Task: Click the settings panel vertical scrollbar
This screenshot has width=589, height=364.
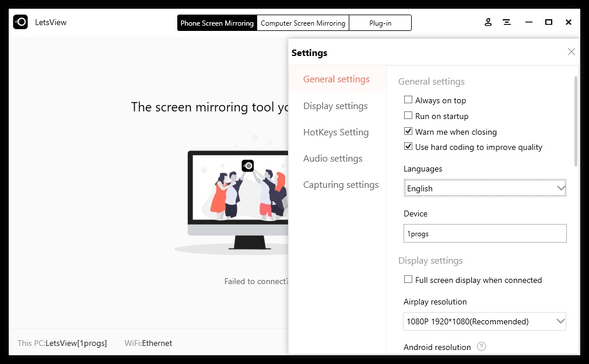Action: pos(576,121)
